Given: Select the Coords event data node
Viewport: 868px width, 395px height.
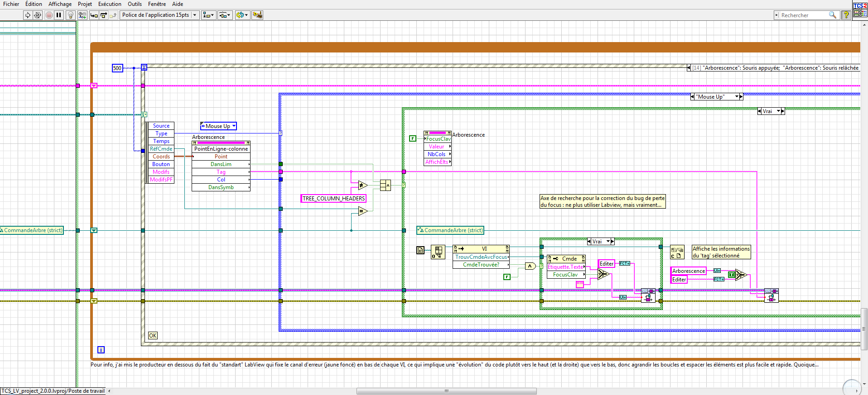Looking at the screenshot, I should pos(161,157).
